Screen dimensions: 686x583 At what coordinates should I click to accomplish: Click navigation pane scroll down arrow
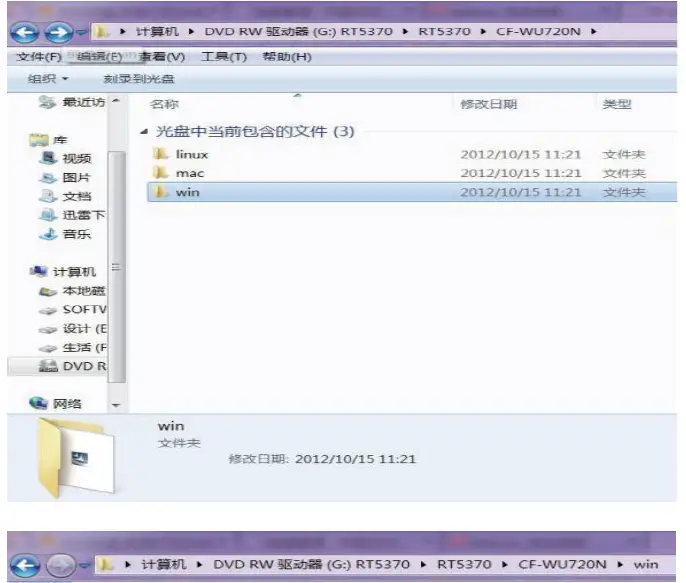[116, 405]
